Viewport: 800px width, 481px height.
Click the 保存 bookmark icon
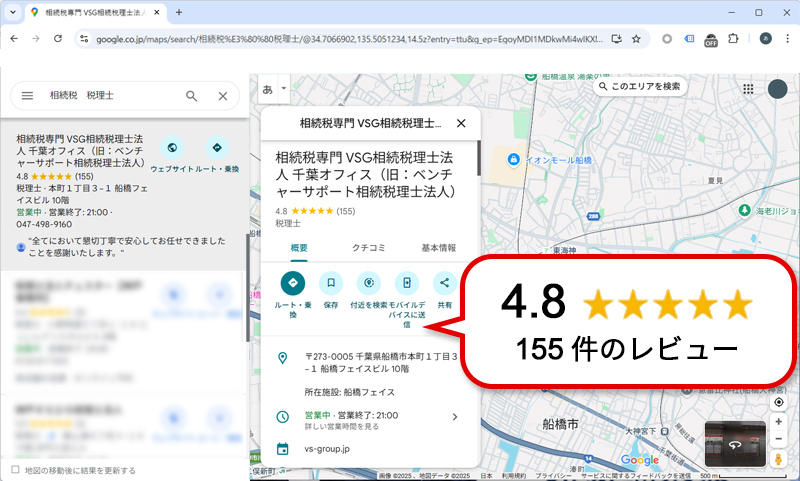click(331, 283)
